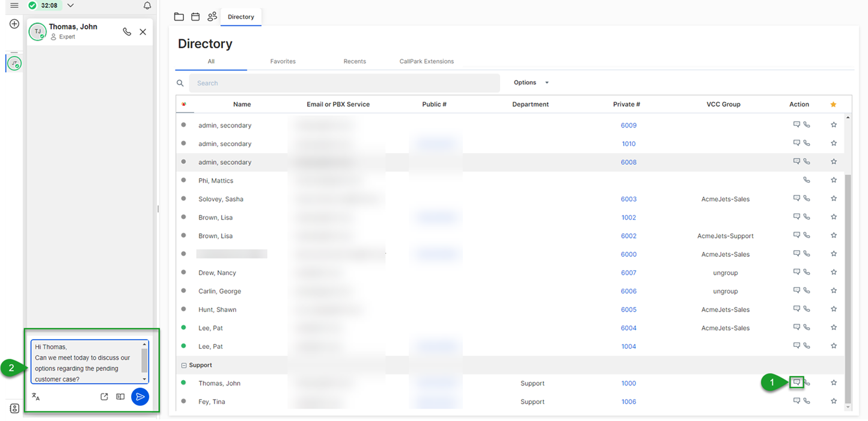Select the TJ interaction avatar in left rail

click(14, 63)
